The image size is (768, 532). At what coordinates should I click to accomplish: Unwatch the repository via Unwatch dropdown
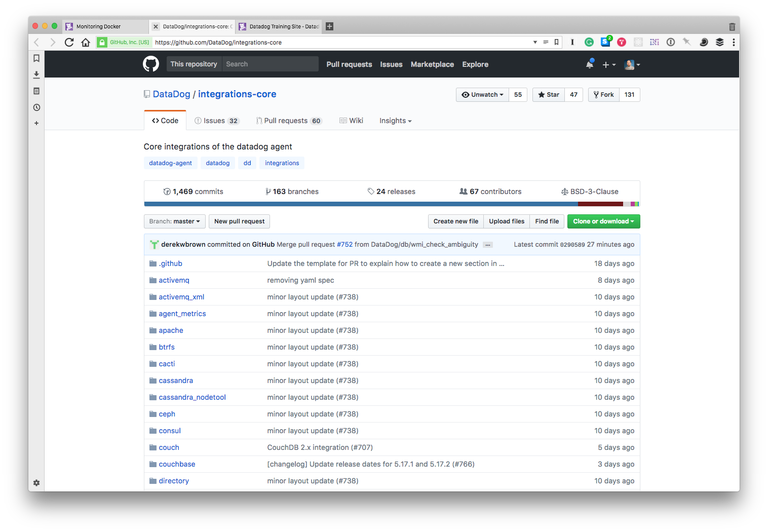482,95
